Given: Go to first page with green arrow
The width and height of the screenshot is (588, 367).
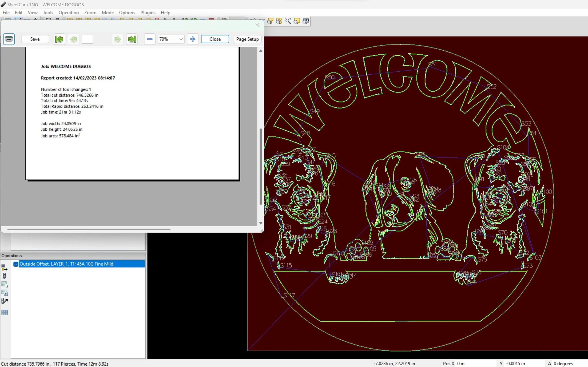Looking at the screenshot, I should (x=59, y=39).
